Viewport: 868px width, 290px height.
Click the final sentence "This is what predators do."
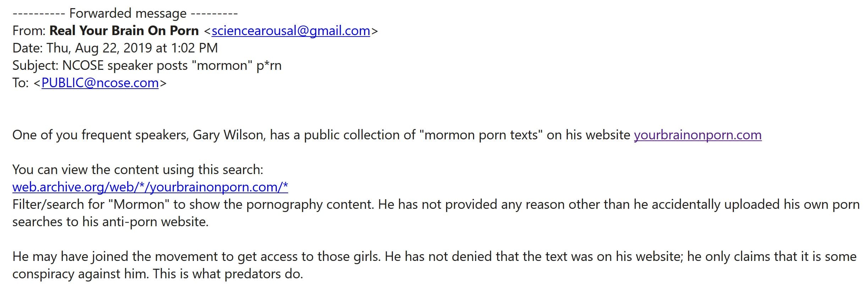point(228,274)
